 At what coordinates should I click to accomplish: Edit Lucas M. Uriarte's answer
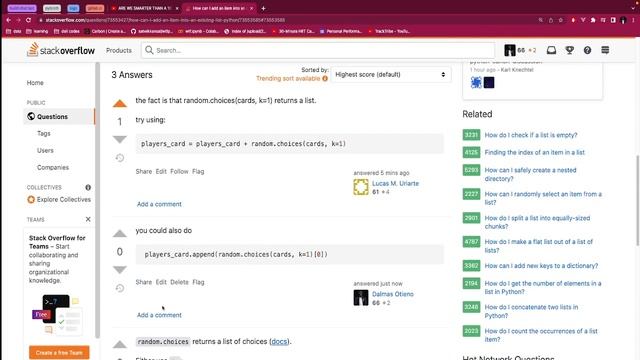161,171
